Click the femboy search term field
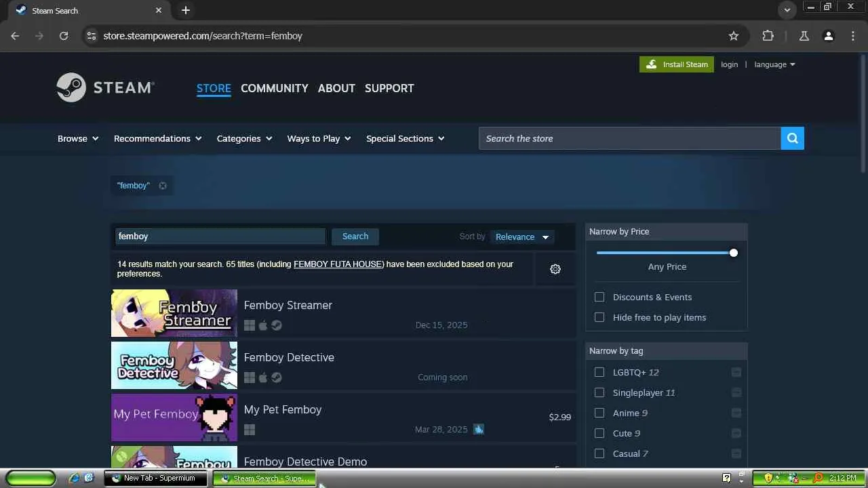Viewport: 868px width, 488px height. coord(220,236)
